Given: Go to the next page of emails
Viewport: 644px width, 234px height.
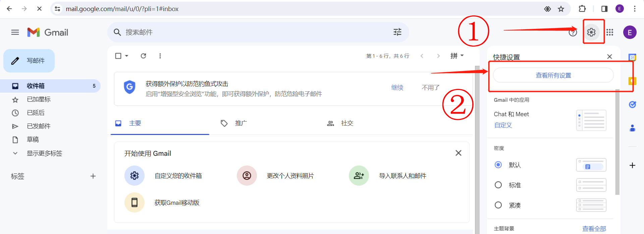Looking at the screenshot, I should pos(438,56).
